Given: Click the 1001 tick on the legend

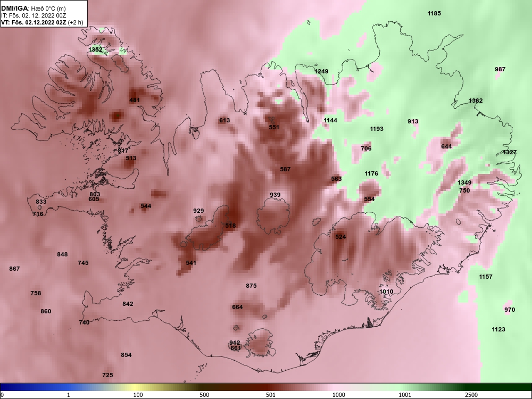Looking at the screenshot, I should (405, 395).
